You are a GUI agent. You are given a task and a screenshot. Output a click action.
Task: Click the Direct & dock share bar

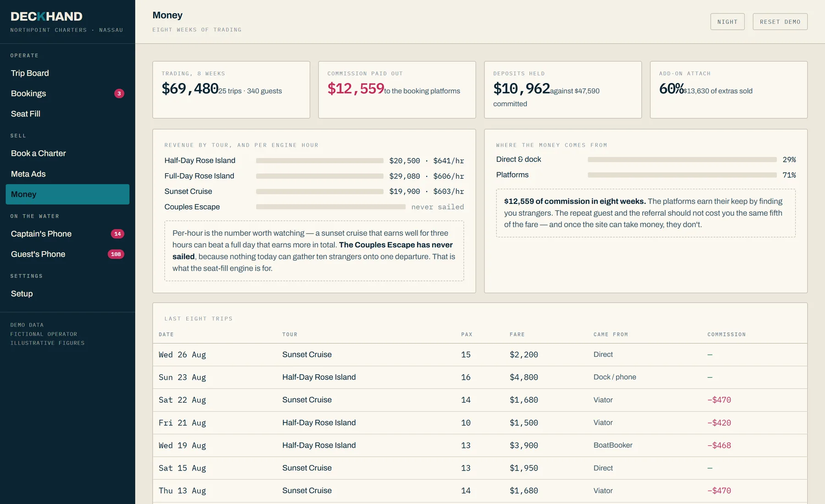pyautogui.click(x=682, y=159)
